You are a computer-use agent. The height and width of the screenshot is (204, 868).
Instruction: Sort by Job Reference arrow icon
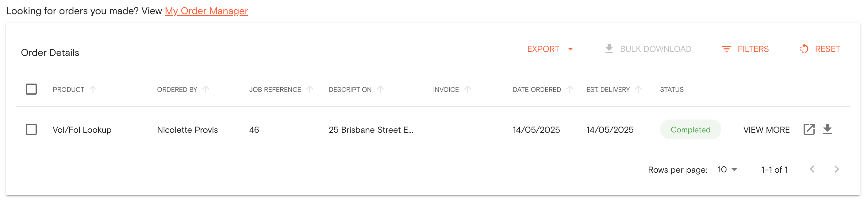coord(310,89)
